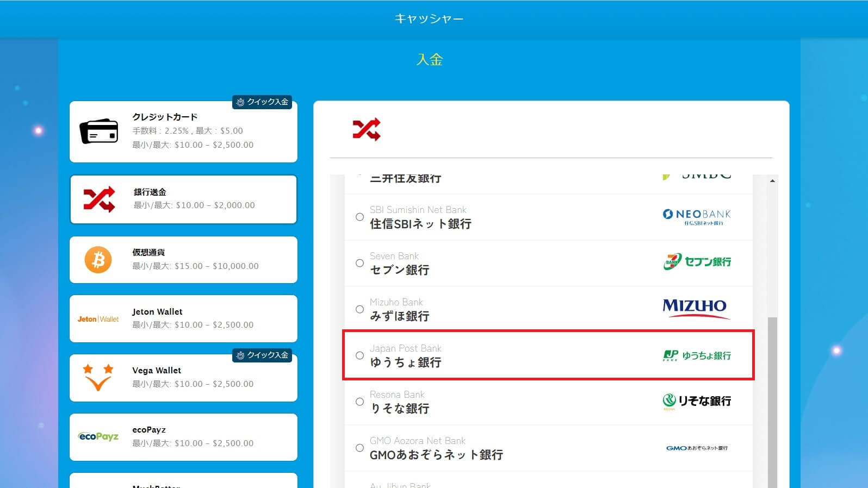Choose the 仮想通貨 payment method title
Image resolution: width=868 pixels, height=488 pixels.
[x=148, y=252]
